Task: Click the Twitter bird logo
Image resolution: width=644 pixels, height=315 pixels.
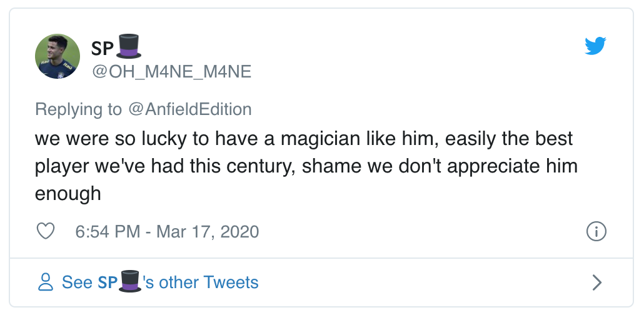Action: pos(596,46)
